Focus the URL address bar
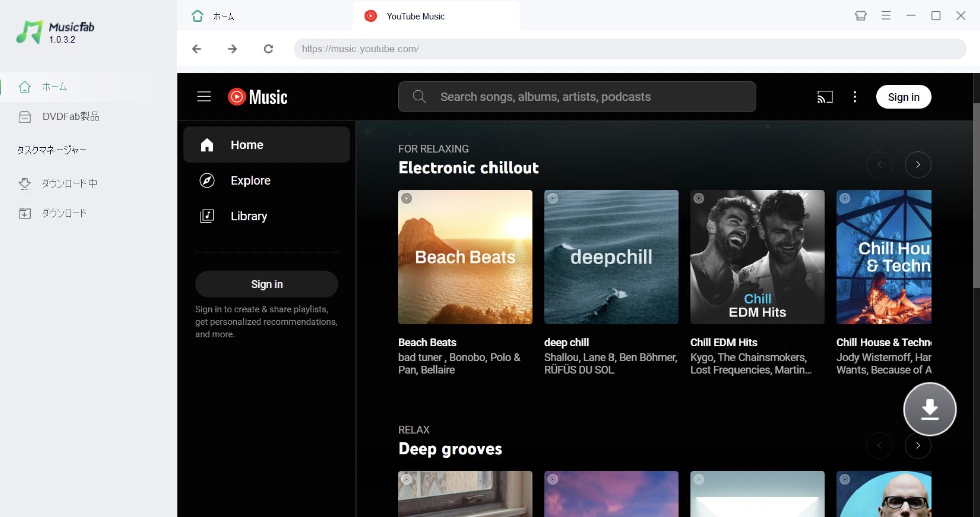980x517 pixels. (630, 49)
